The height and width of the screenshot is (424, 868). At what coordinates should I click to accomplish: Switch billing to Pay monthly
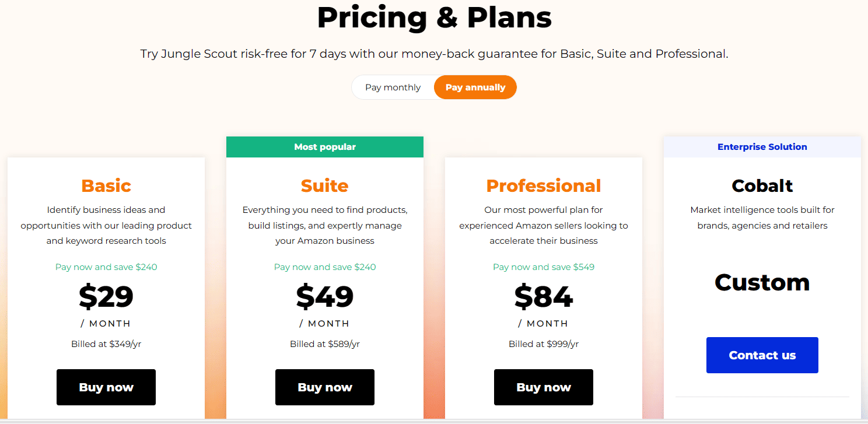[393, 87]
